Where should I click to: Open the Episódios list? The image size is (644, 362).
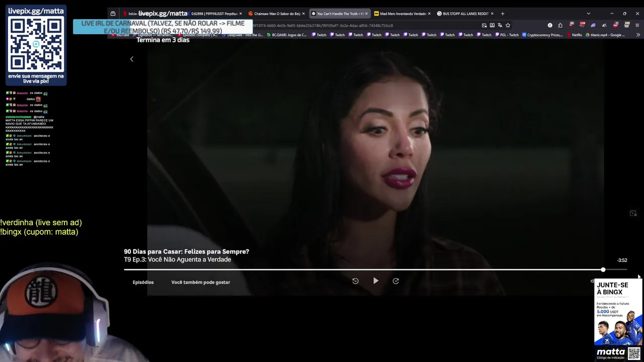[x=143, y=282]
